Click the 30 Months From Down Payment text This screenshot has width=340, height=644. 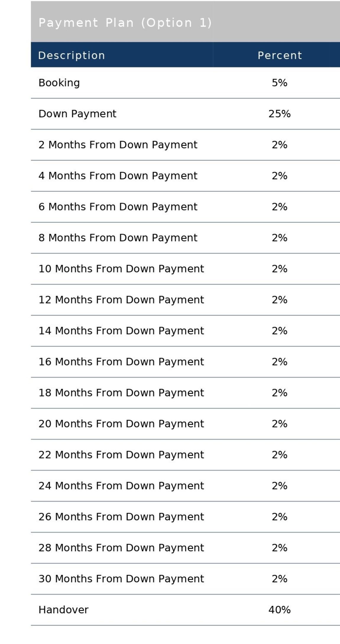tap(121, 579)
